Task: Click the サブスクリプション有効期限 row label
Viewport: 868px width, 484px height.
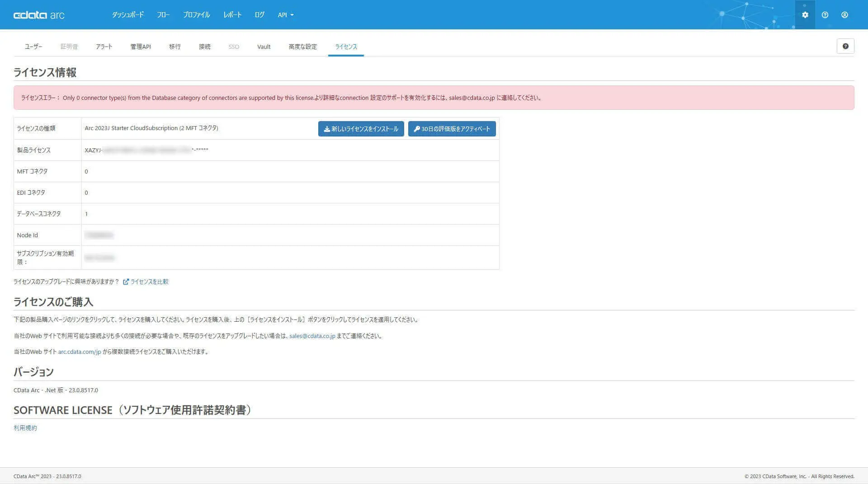Action: coord(45,258)
